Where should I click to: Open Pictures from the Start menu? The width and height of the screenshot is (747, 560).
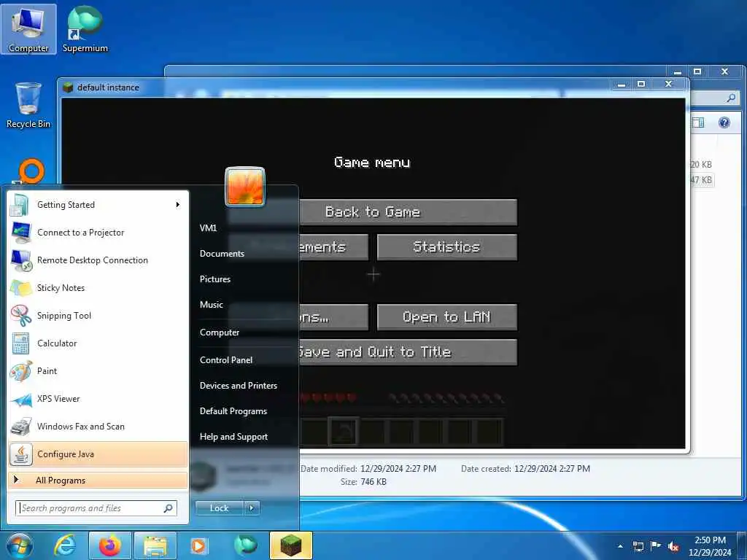215,279
